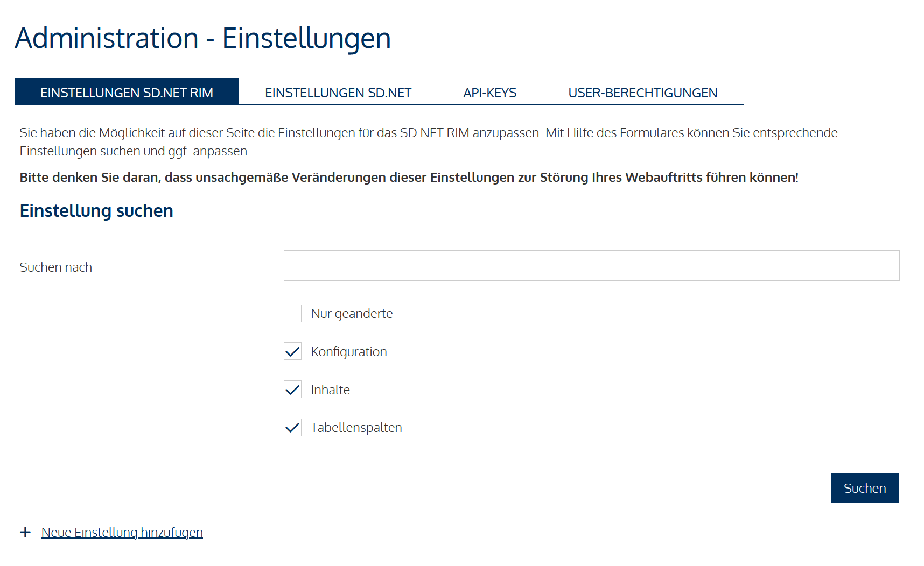This screenshot has width=924, height=566.
Task: Click the bold warning about unsachgemäße Veränderungen
Action: pos(409,178)
